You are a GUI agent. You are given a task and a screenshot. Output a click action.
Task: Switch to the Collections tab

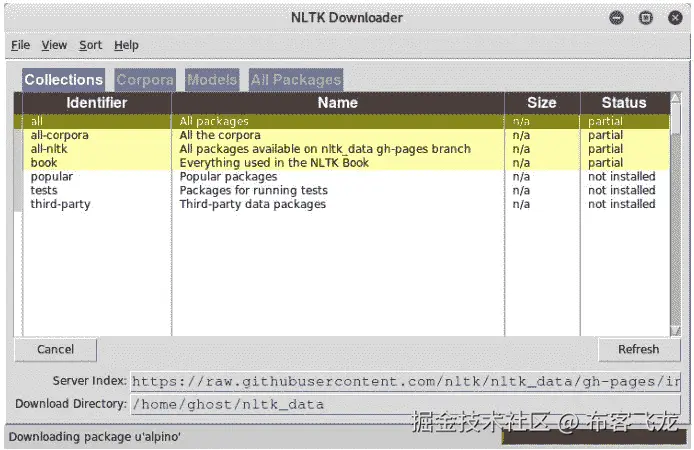(64, 80)
